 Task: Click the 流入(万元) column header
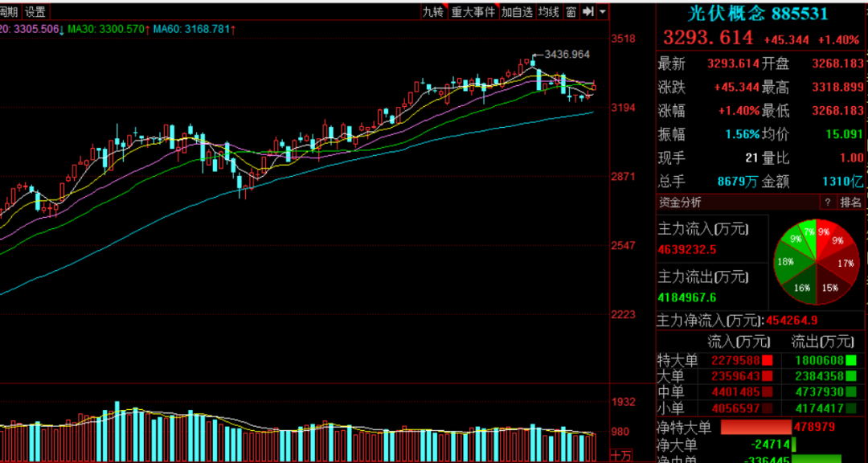click(739, 341)
